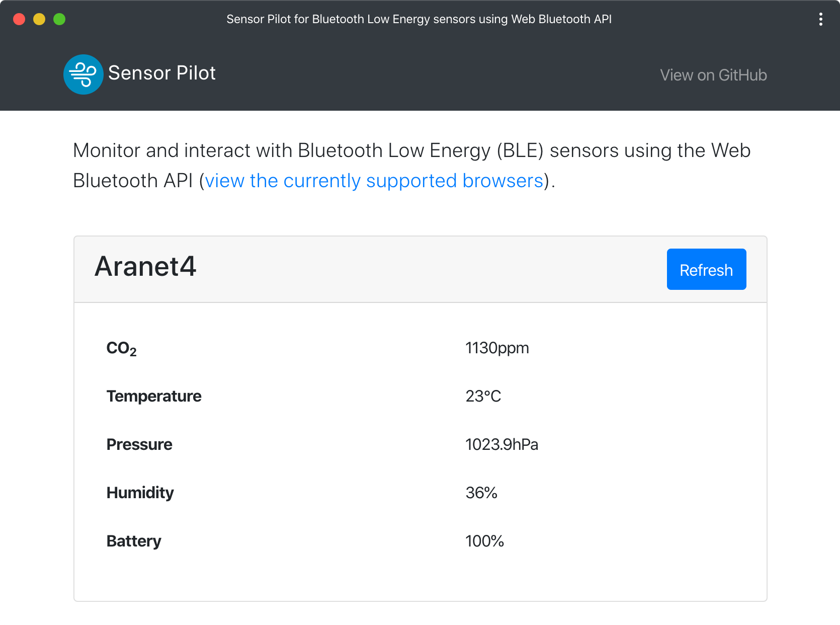Click the Sensor Pilot wind logo icon
This screenshot has height=625, width=840.
pyautogui.click(x=83, y=74)
